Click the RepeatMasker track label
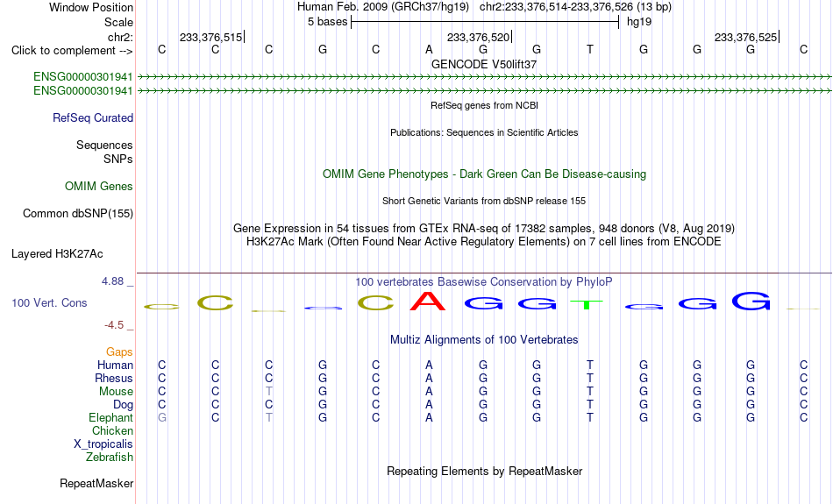833x504 pixels. (x=96, y=483)
